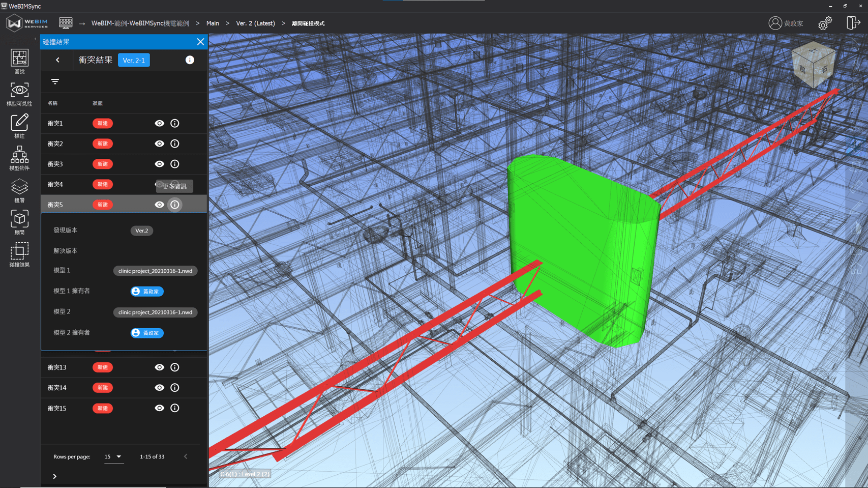Show more info for 衝突2

tap(175, 143)
